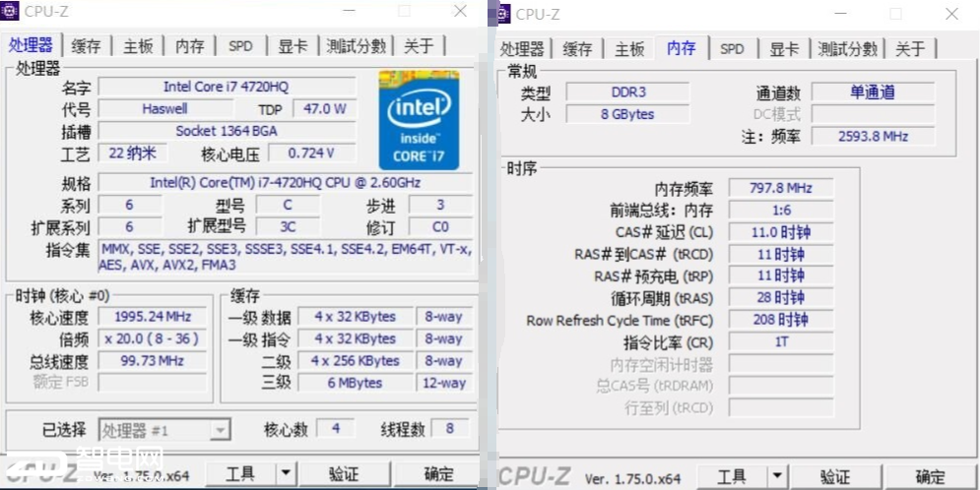Open SPD tab in left window
The width and height of the screenshot is (980, 490).
coord(240,46)
